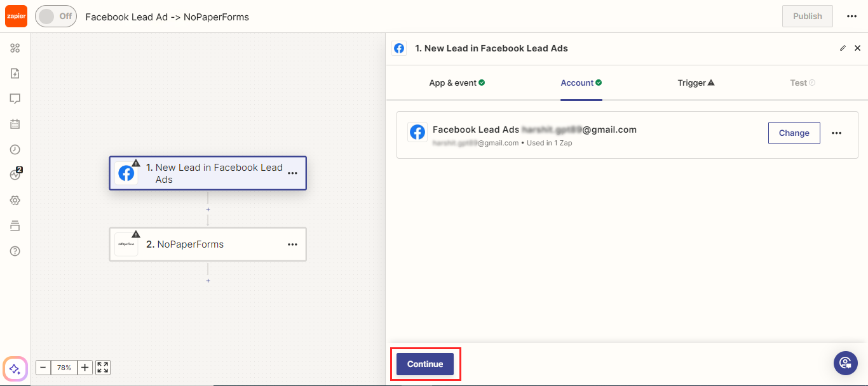868x386 pixels.
Task: Open the step 2 NoPaperForms three-dot menu
Action: click(292, 244)
